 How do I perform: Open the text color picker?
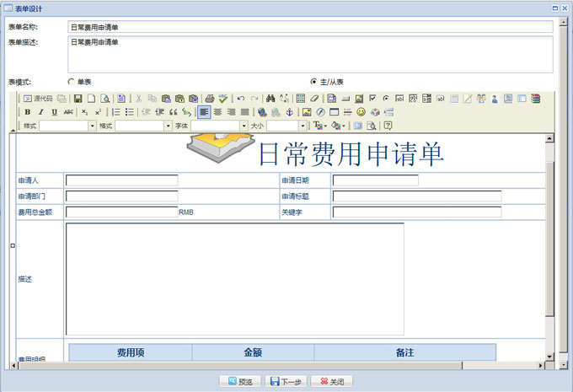(x=320, y=126)
